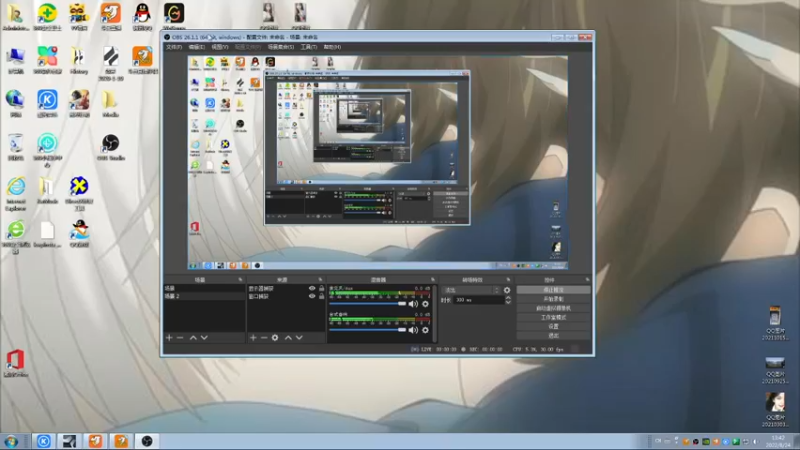Click the system clock in the taskbar
Screen dimensions: 800x450
tap(779, 441)
